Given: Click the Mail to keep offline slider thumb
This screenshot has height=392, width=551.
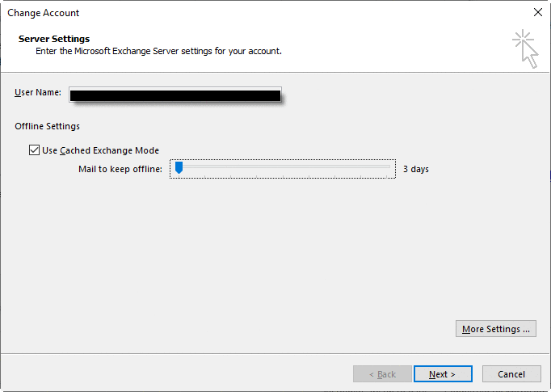Looking at the screenshot, I should point(179,168).
